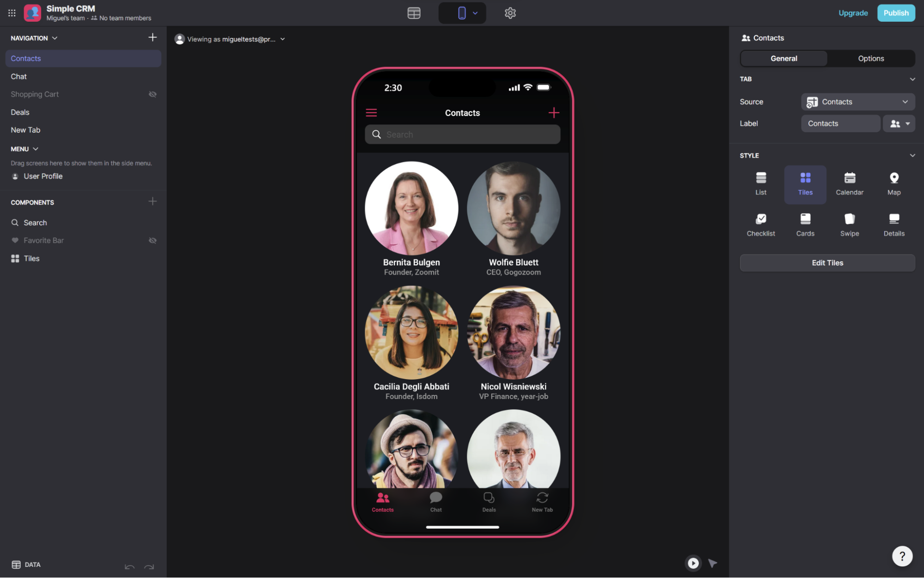Click the Contacts search input field
Viewport: 924px width, 578px height.
462,134
